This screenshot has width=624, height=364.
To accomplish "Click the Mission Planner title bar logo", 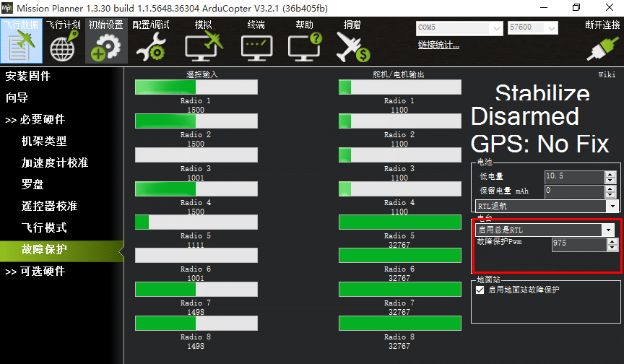I will point(7,7).
